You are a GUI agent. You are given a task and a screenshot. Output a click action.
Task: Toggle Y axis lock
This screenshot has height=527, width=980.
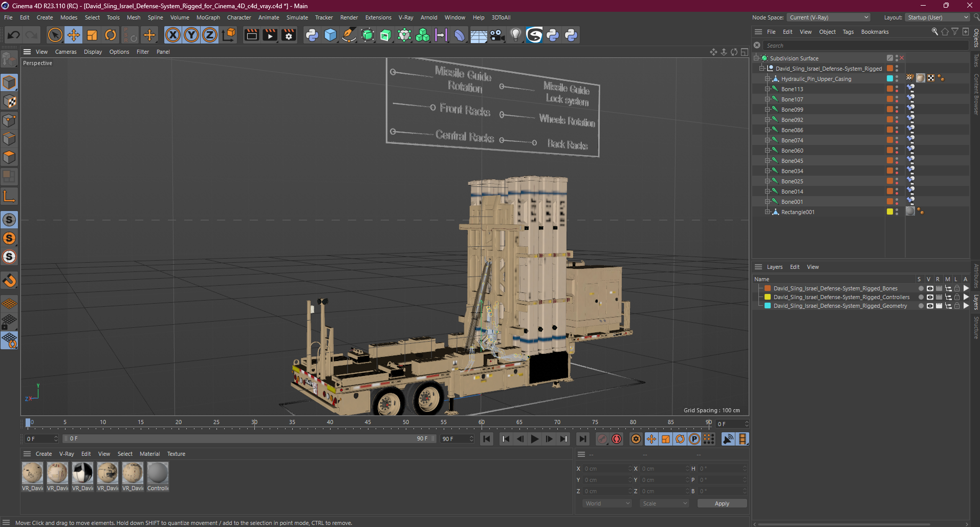[x=191, y=35]
